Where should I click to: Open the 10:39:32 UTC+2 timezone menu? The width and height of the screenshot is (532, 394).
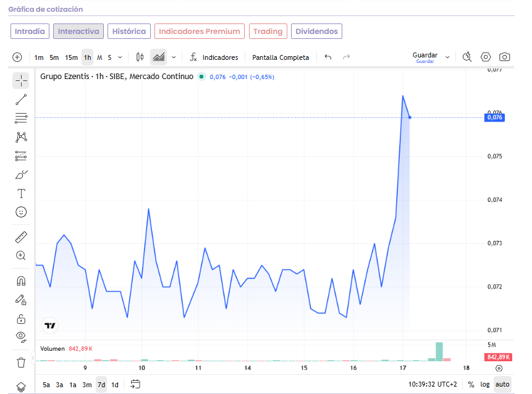(433, 385)
